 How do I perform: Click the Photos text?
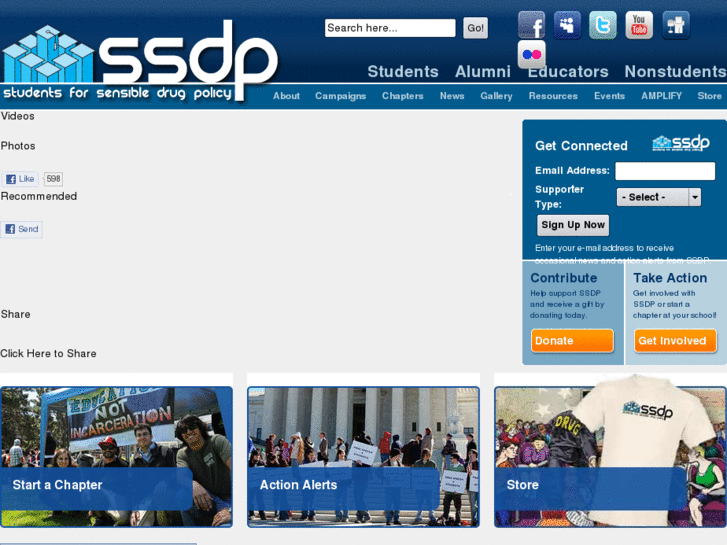tap(18, 146)
